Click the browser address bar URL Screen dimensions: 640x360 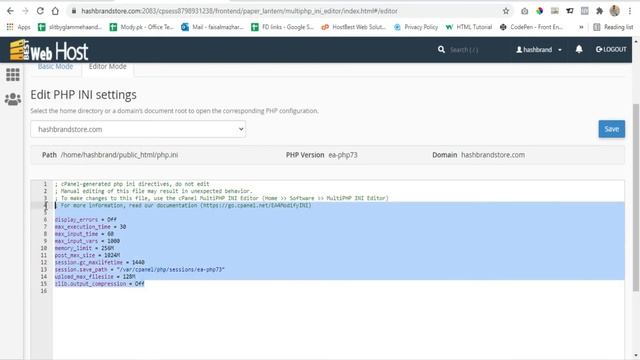(239, 11)
